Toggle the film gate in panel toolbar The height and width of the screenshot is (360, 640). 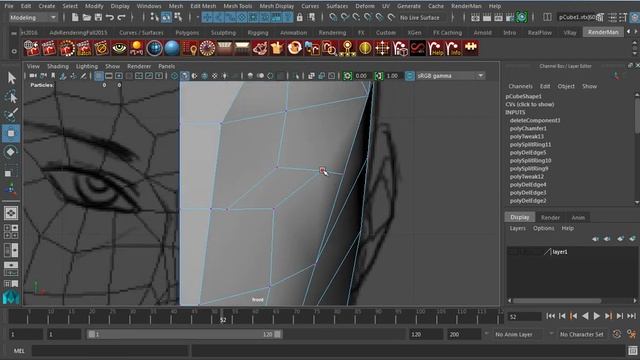(x=109, y=76)
